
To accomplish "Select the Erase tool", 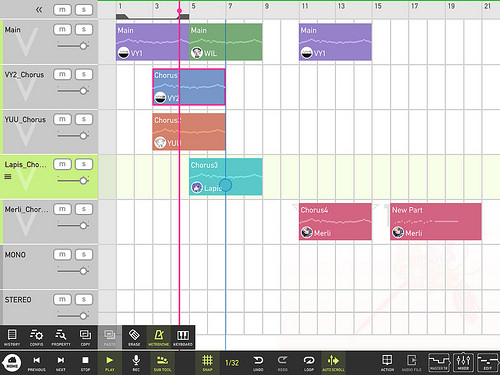I will pos(134,337).
